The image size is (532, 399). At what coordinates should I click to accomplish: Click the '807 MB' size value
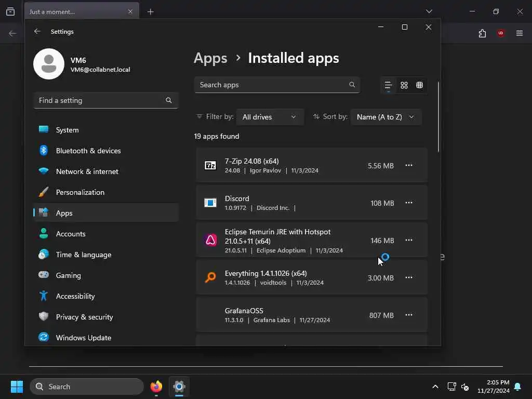(x=381, y=315)
